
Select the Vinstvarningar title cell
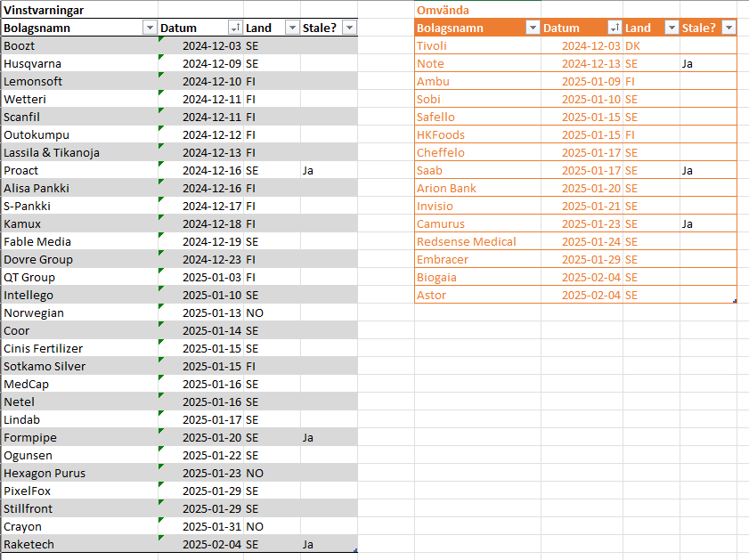tap(80, 10)
